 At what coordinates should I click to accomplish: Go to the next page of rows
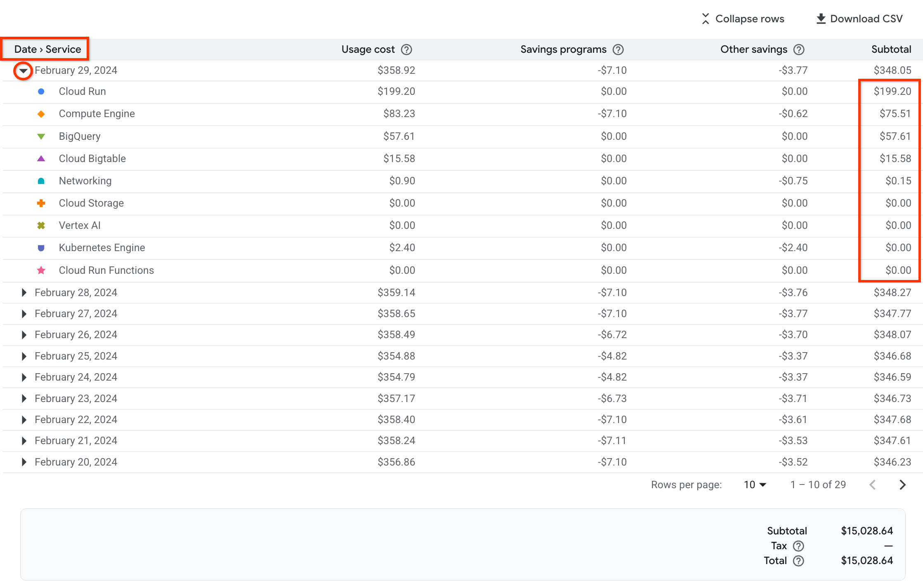point(902,485)
